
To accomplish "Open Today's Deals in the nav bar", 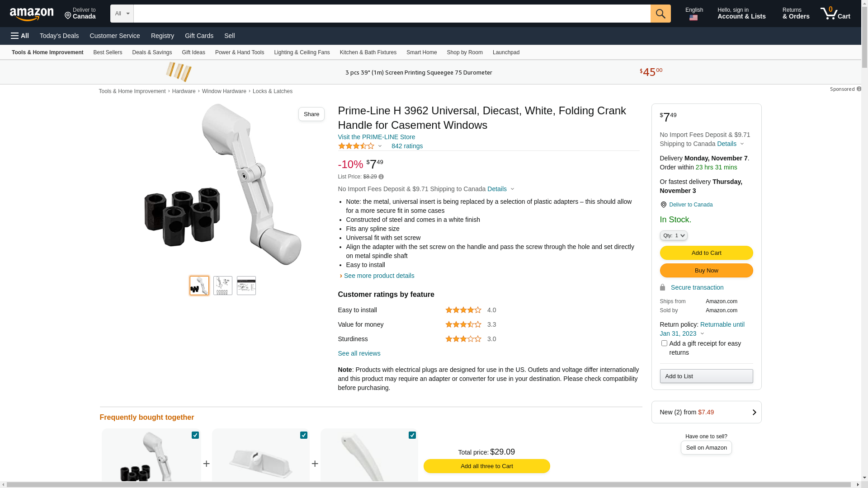I will (x=59, y=36).
